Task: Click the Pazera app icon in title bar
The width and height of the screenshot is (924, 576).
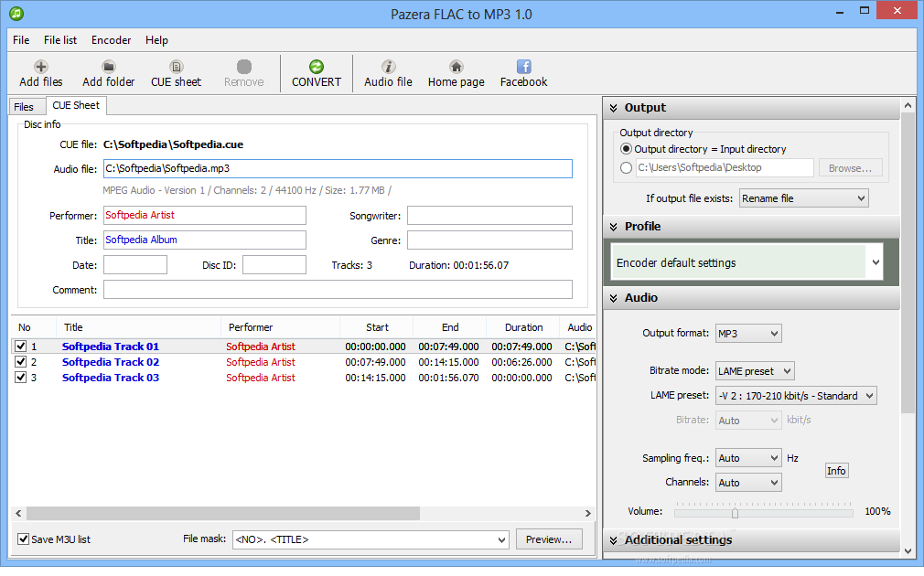Action: coord(16,13)
